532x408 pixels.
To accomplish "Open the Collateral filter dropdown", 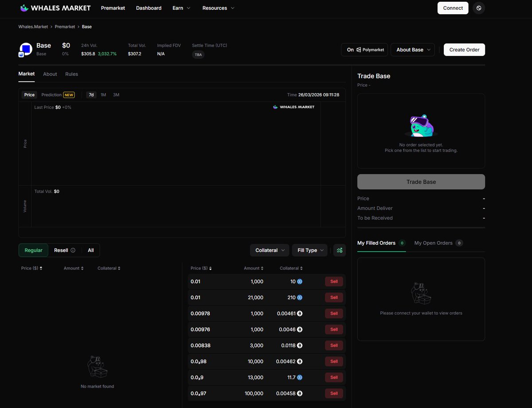I will pyautogui.click(x=270, y=250).
